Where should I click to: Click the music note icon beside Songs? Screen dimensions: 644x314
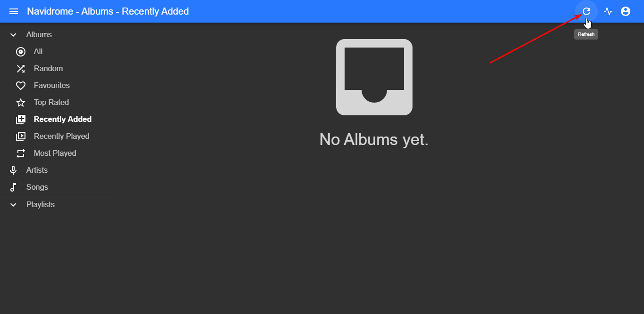point(13,187)
